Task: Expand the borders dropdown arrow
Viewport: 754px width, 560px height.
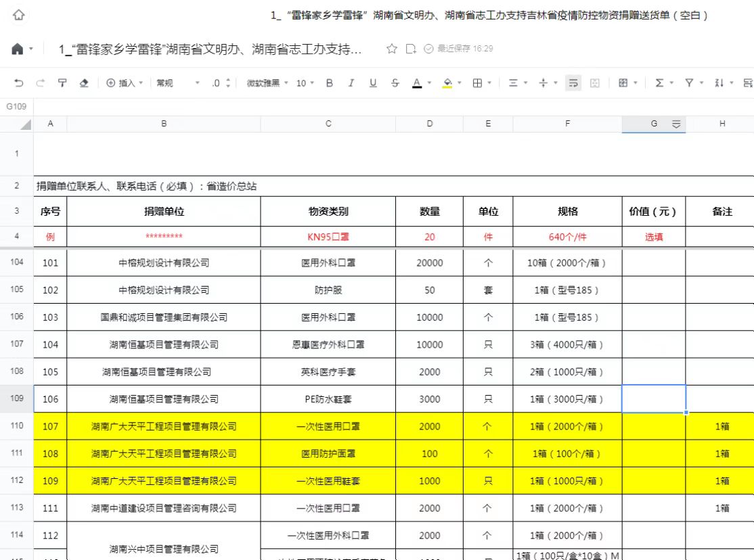Action: coord(489,83)
